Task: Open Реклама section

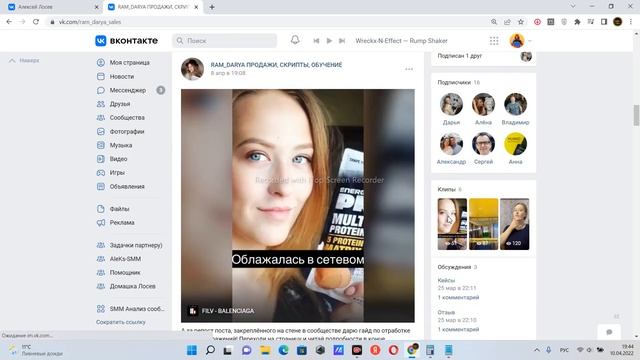Action: (x=122, y=222)
